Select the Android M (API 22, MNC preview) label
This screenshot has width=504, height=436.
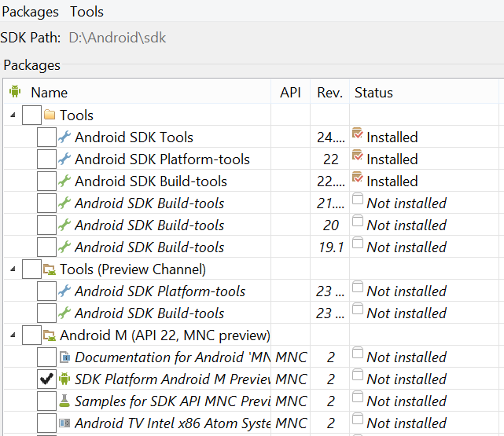coord(165,335)
